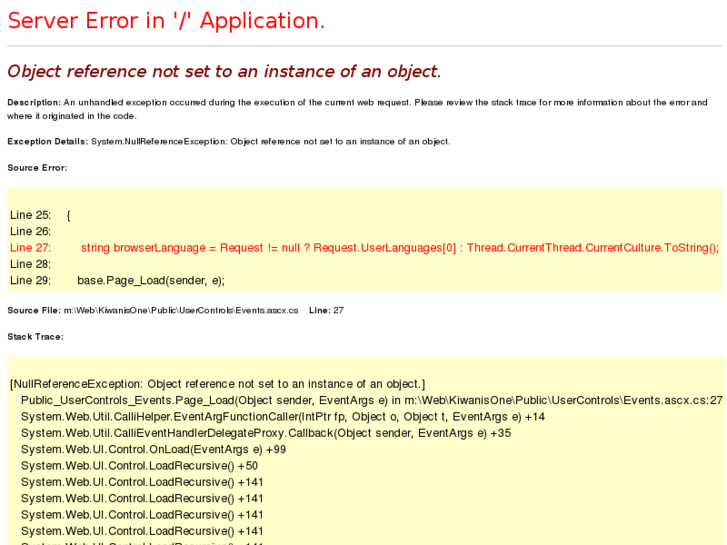The width and height of the screenshot is (727, 545).
Task: Click the 'Exception Details:' label
Action: coord(47,141)
